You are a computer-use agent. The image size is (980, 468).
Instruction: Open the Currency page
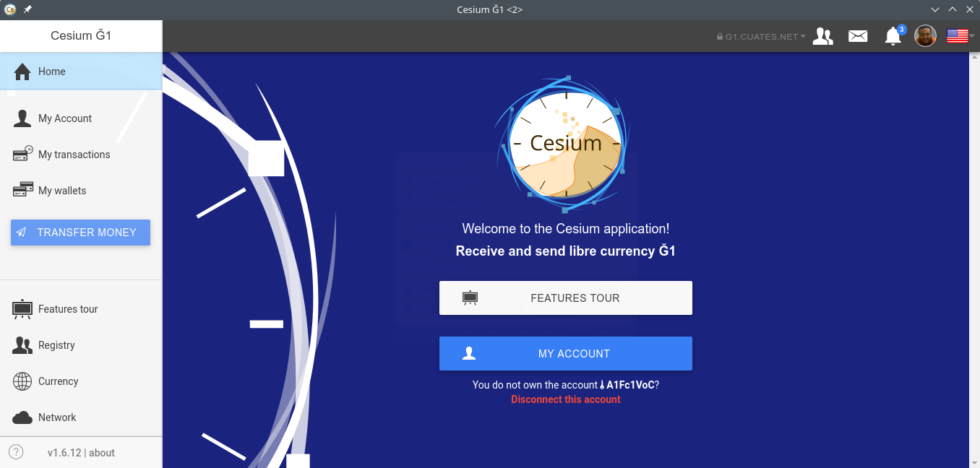point(81,381)
